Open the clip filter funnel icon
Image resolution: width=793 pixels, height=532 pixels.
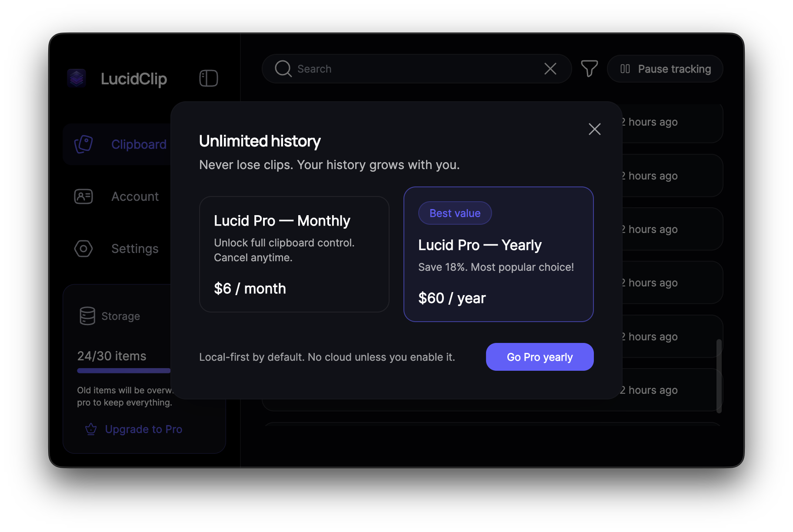589,69
